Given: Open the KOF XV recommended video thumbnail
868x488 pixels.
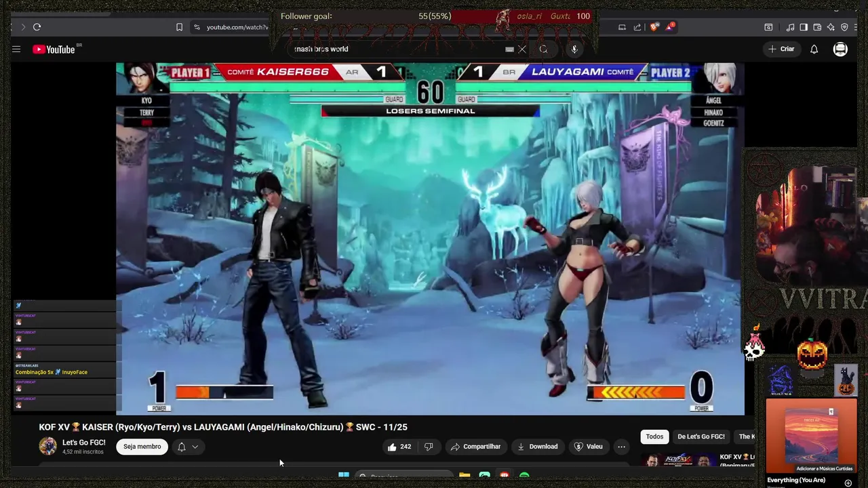Looking at the screenshot, I should click(x=677, y=460).
